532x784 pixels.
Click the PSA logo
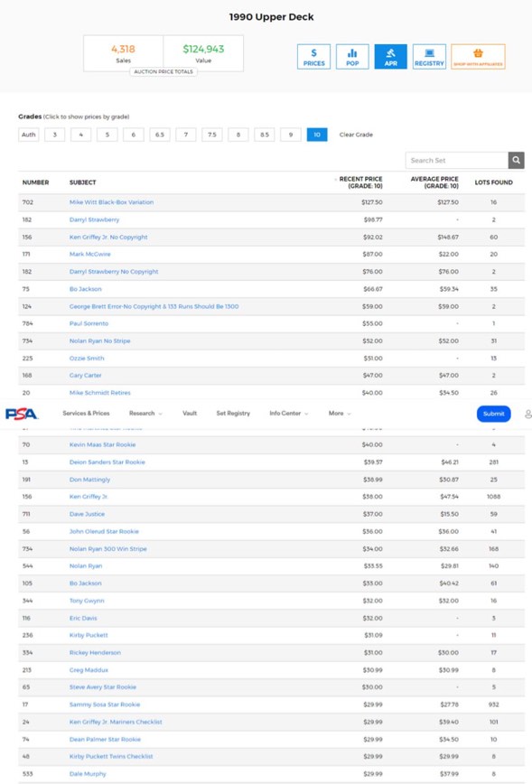pos(22,414)
